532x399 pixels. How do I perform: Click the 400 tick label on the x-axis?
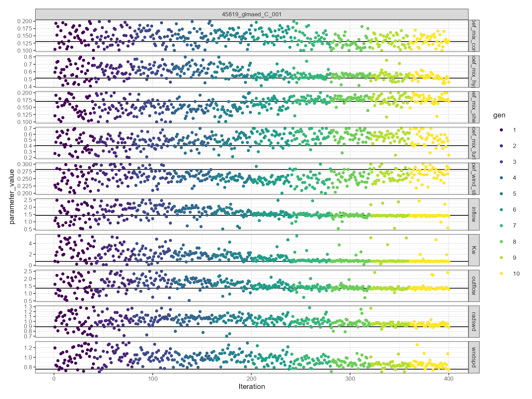click(x=449, y=379)
